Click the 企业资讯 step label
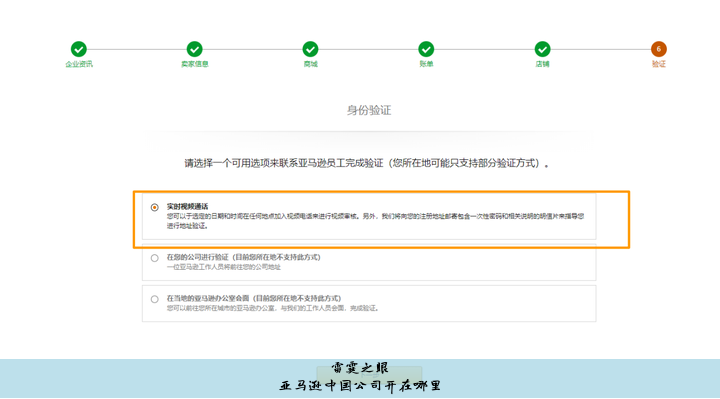Image resolution: width=720 pixels, height=399 pixels. [79, 64]
